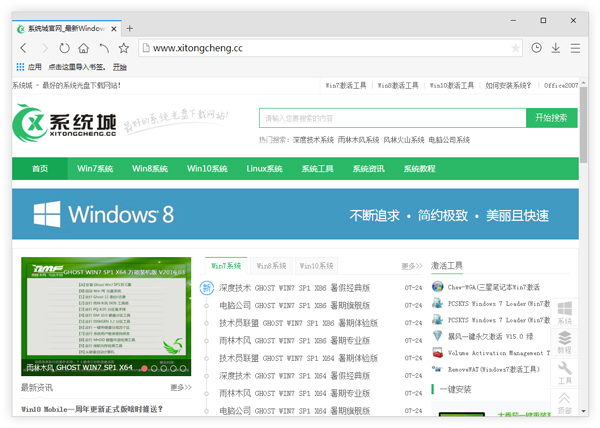
Task: Click the GHOST WIN7 SP1 X64 slideshow image
Action: 106,316
